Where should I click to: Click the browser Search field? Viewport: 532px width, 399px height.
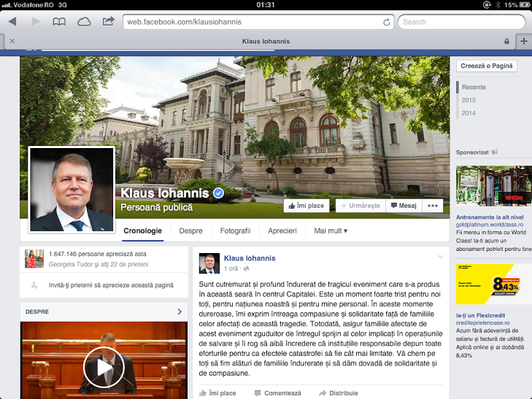pos(461,22)
